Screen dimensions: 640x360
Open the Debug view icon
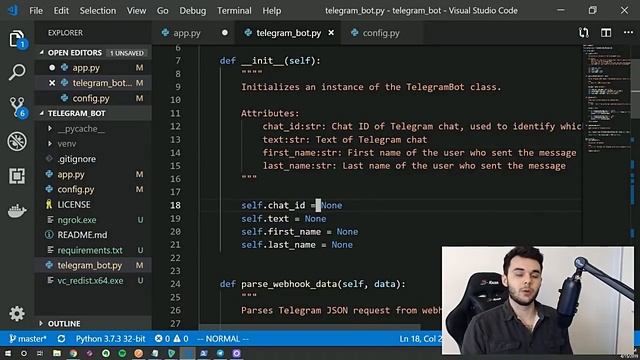tap(17, 141)
